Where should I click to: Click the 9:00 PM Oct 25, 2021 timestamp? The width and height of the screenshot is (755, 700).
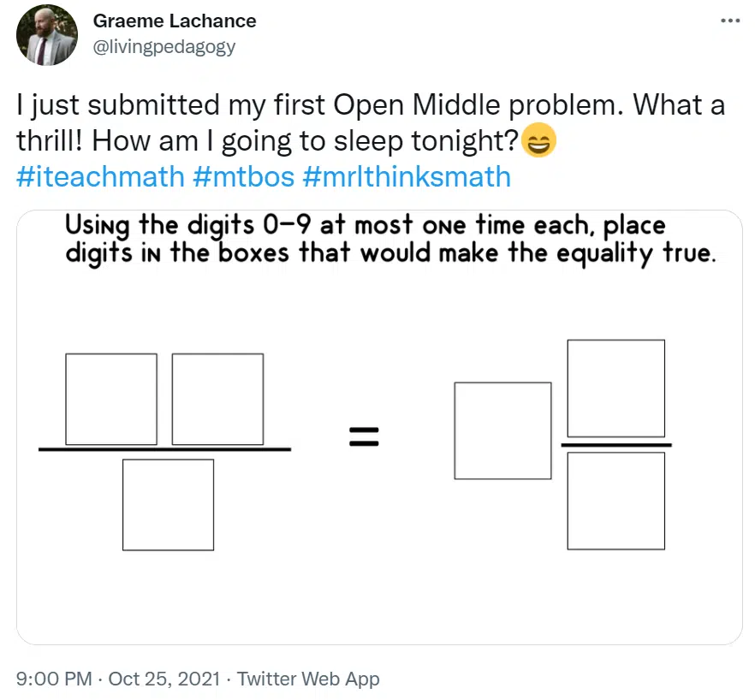tap(118, 679)
